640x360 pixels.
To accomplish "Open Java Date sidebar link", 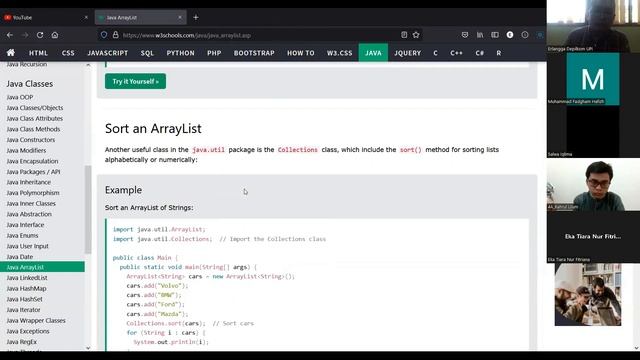I will click(20, 257).
